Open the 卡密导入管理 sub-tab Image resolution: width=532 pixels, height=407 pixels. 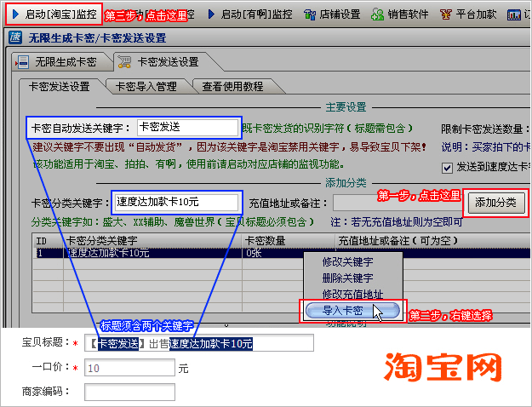coord(146,87)
